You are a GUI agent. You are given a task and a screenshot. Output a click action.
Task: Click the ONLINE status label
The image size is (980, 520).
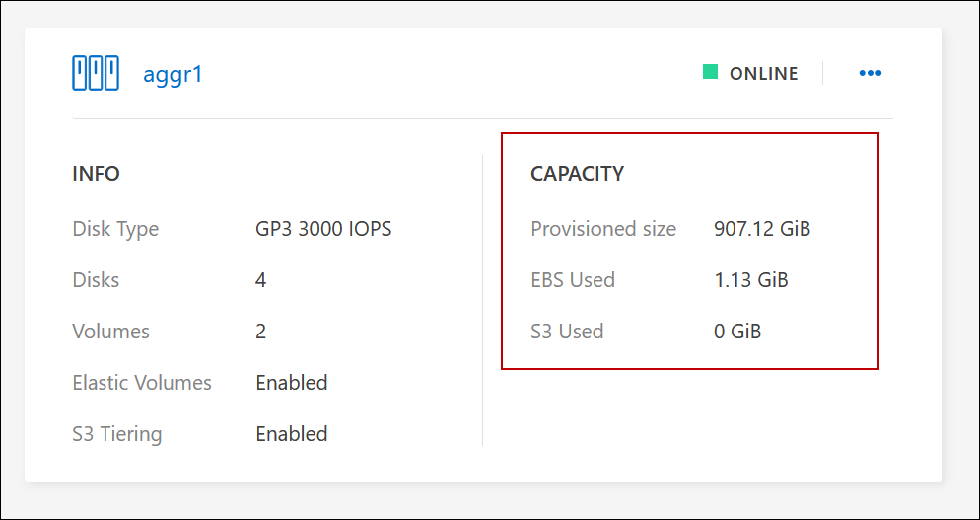tap(763, 73)
